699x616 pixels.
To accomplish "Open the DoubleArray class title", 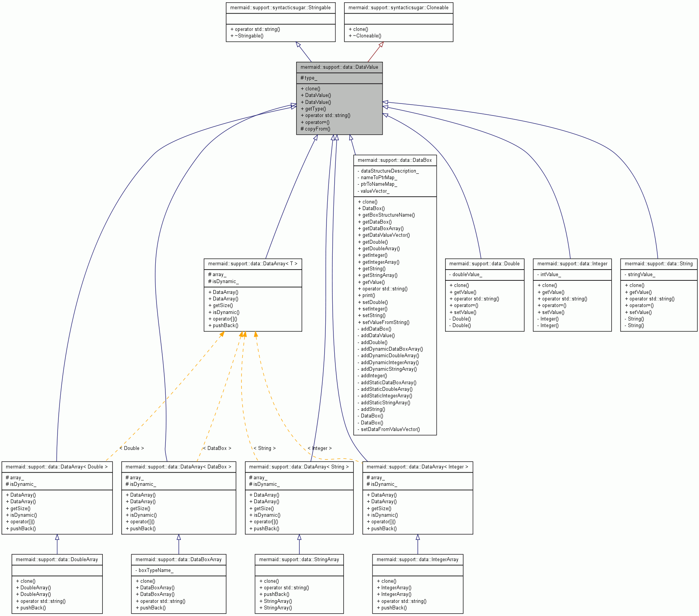I will coord(57,560).
